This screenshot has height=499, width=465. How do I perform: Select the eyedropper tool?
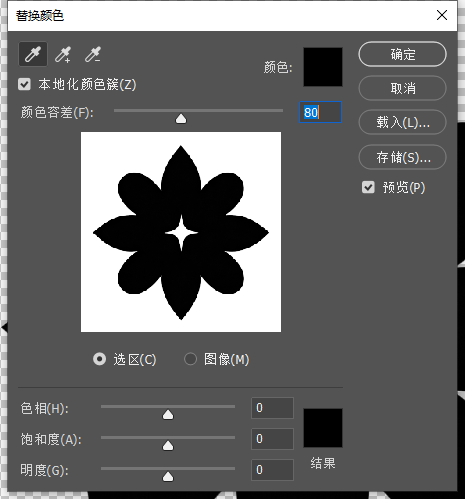pyautogui.click(x=33, y=54)
